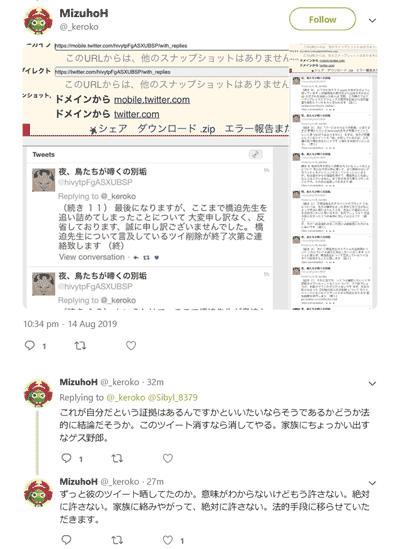Image resolution: width=400 pixels, height=549 pixels.
Task: Like the main tweet with heart icon
Action: 131,346
